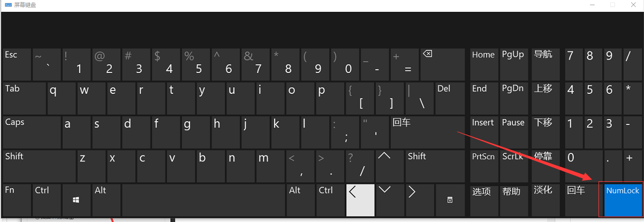Click the 帮助 help key
644x222 pixels.
(x=513, y=199)
